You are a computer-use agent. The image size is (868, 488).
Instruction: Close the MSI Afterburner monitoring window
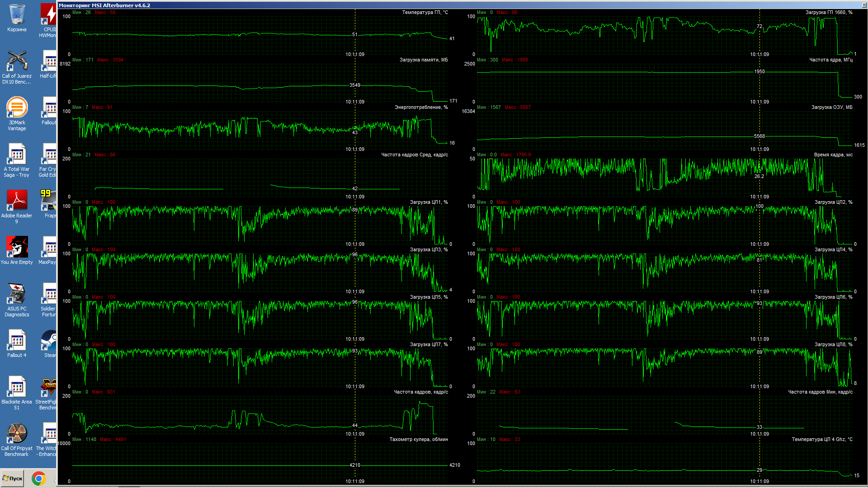click(x=864, y=5)
